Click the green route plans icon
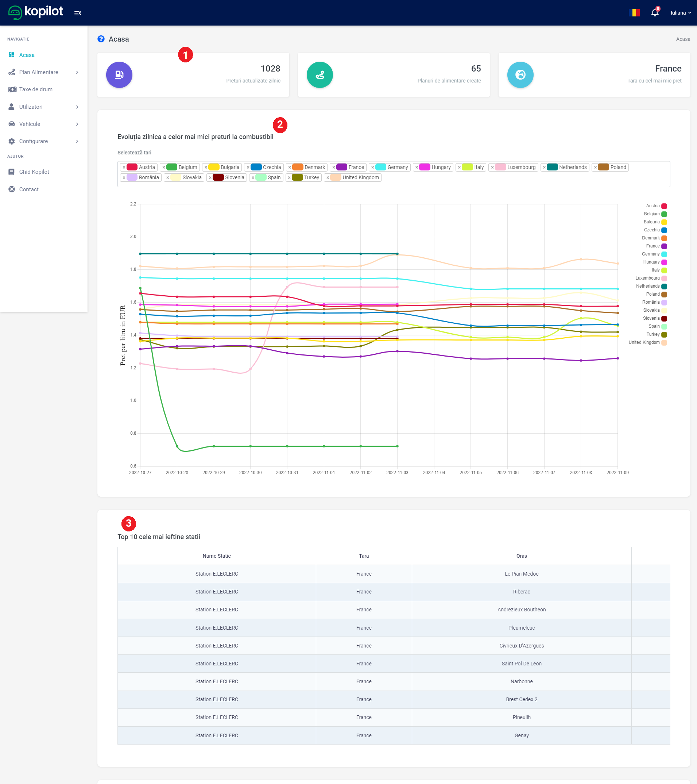 (x=320, y=75)
